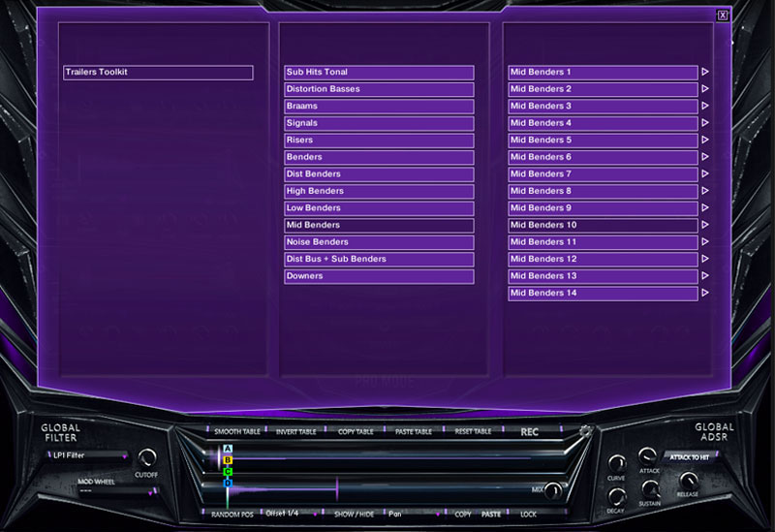This screenshot has height=532, width=775.
Task: Adjust the DECAY knob
Action: (x=617, y=496)
